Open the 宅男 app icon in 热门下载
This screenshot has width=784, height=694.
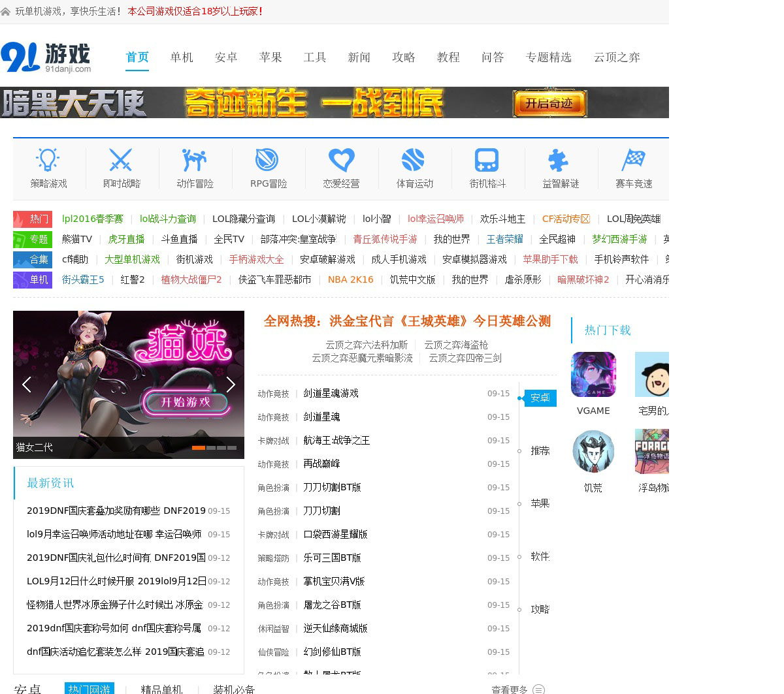point(652,375)
